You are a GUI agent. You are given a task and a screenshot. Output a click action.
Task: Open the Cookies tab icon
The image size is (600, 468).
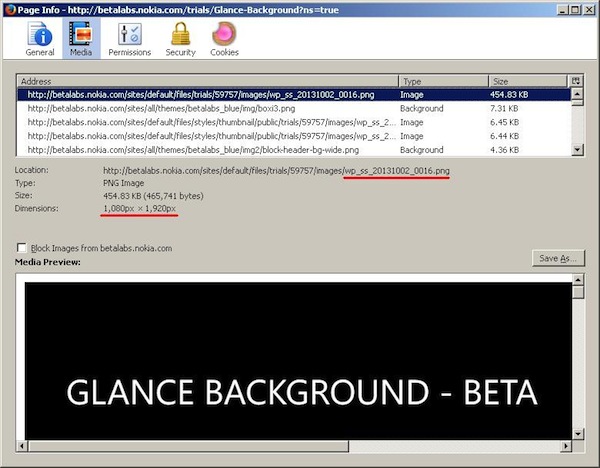(x=224, y=39)
